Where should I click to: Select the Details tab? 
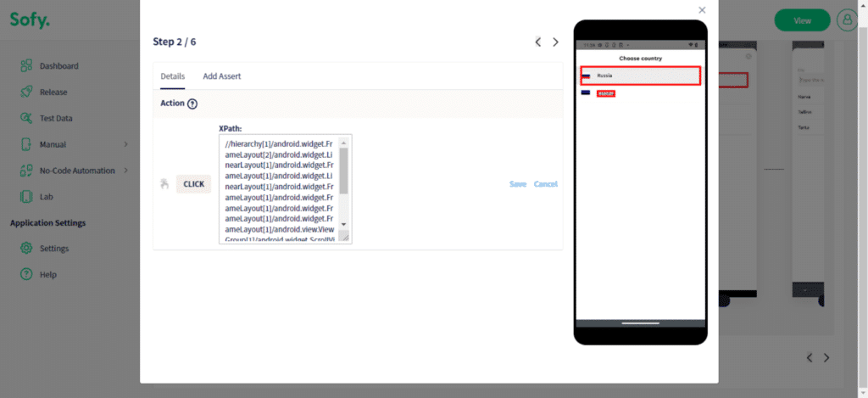point(172,76)
